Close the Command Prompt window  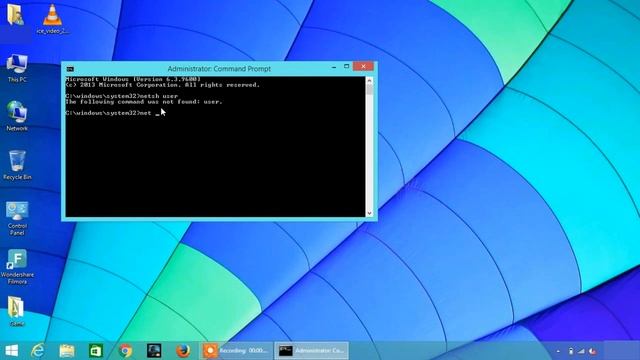[x=363, y=66]
